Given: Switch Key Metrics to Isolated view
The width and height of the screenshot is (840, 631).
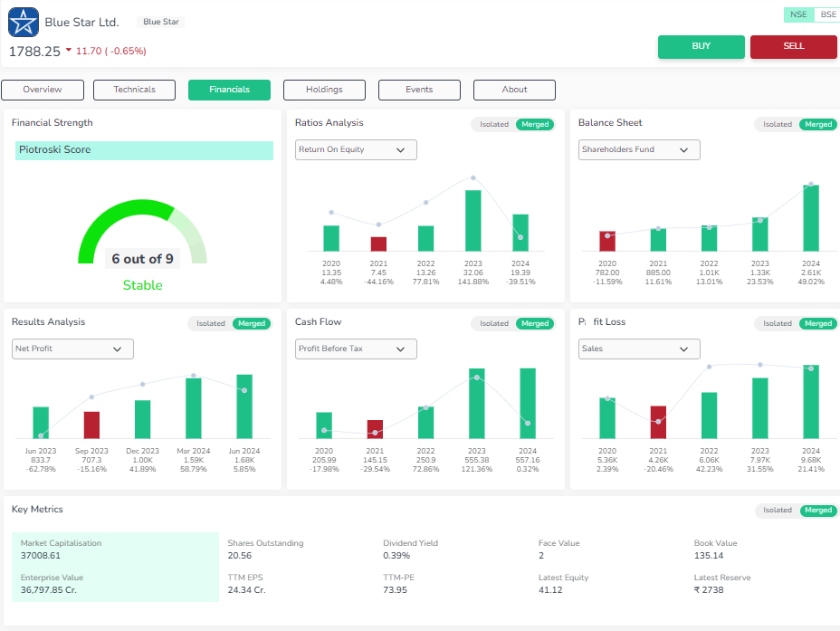Looking at the screenshot, I should [x=778, y=510].
